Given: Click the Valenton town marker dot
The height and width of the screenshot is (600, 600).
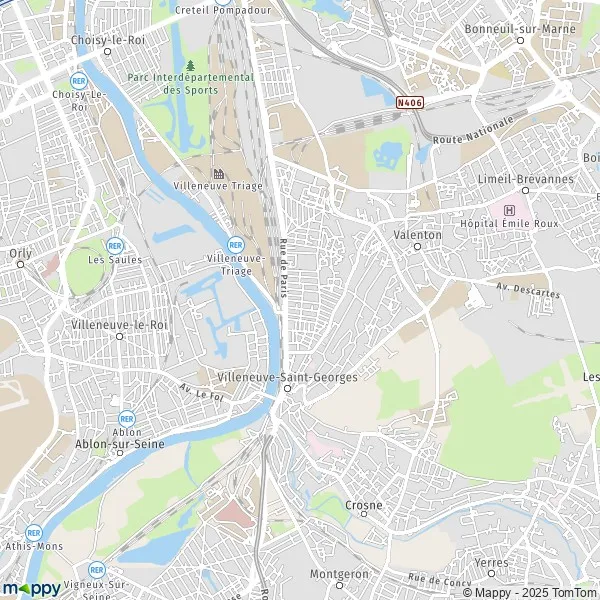Looking at the screenshot, I should click(417, 247).
